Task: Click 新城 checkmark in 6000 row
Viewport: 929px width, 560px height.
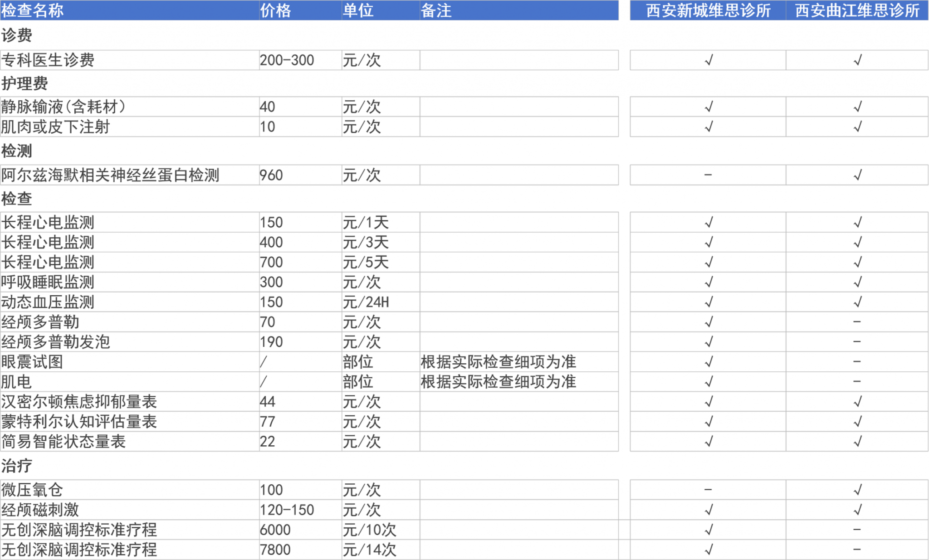Action: pos(709,530)
